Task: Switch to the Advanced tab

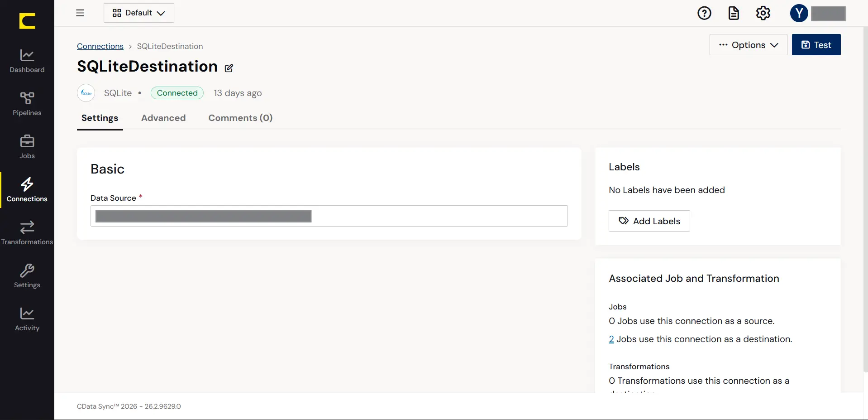Action: pyautogui.click(x=163, y=118)
